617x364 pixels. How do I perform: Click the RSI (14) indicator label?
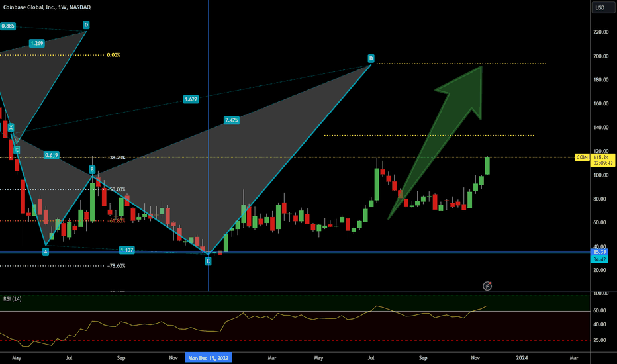click(12, 299)
